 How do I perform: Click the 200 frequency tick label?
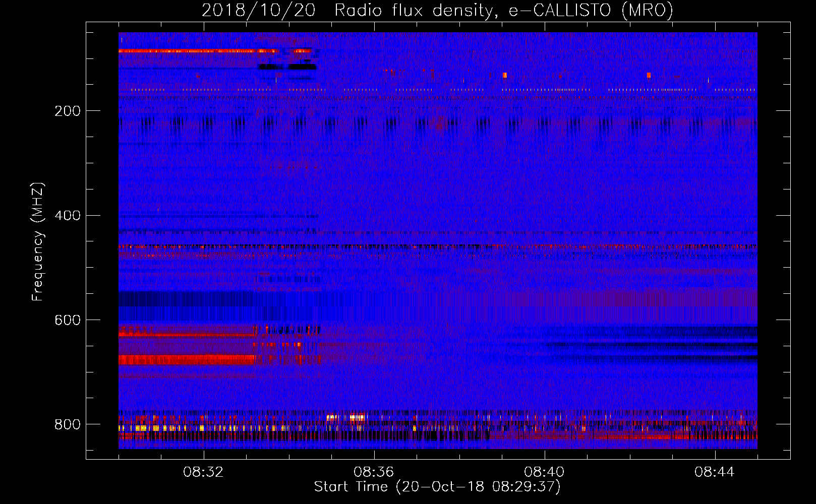(68, 111)
